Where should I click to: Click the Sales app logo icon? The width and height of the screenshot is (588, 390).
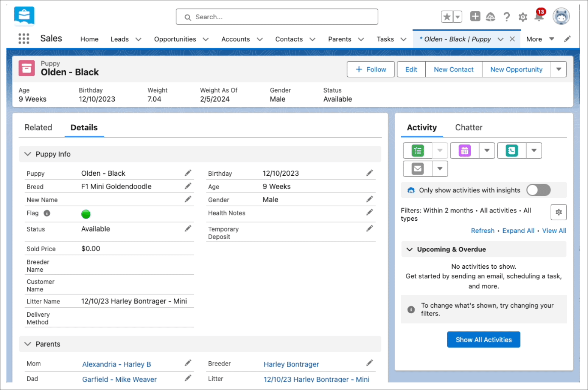point(24,16)
